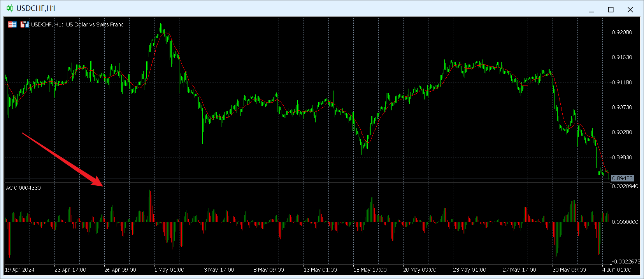Maximize the USDCHF,H1 chart window
The width and height of the screenshot is (644, 279).
coord(611,10)
